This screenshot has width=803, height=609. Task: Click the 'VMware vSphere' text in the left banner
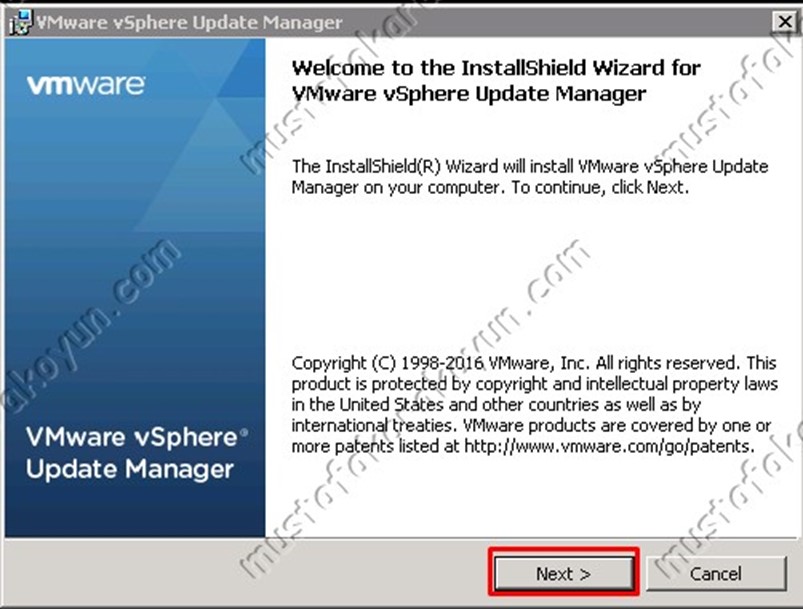pos(132,437)
